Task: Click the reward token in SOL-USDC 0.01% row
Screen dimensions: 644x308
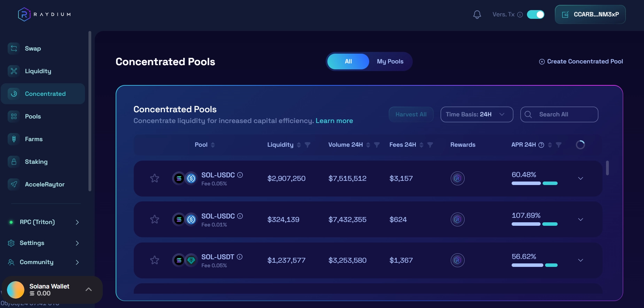Action: (458, 220)
